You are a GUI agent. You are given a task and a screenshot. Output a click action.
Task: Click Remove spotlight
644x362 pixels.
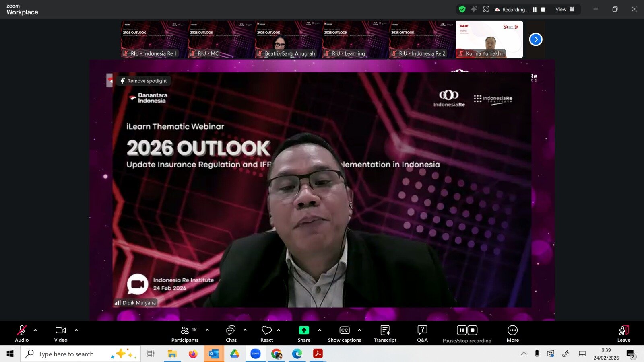point(144,81)
